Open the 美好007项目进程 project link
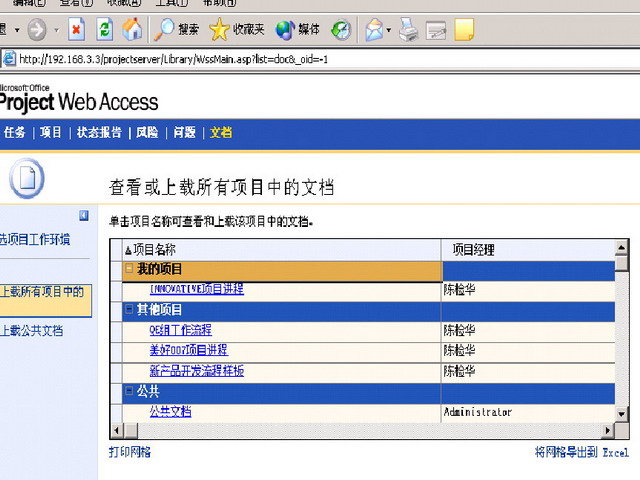Screen dimensions: 640x480 (x=189, y=350)
